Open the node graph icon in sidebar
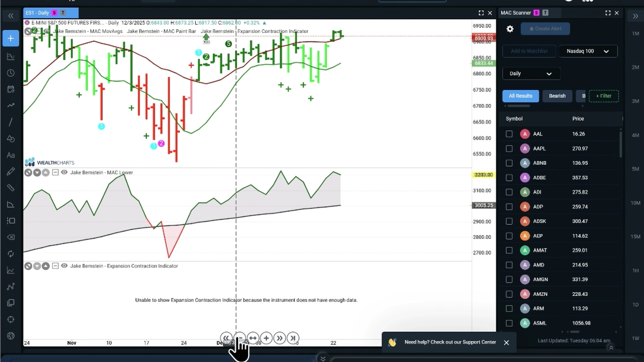This screenshot has height=362, width=644. click(x=11, y=287)
